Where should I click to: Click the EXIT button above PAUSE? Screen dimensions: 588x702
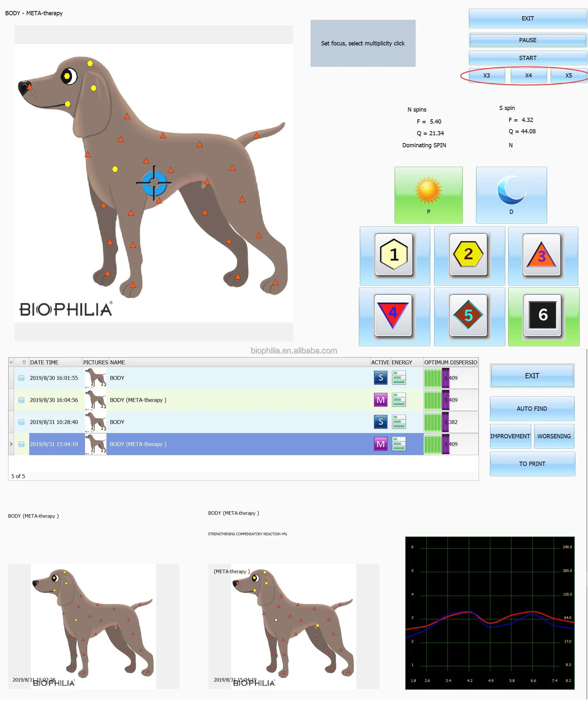[x=528, y=18]
